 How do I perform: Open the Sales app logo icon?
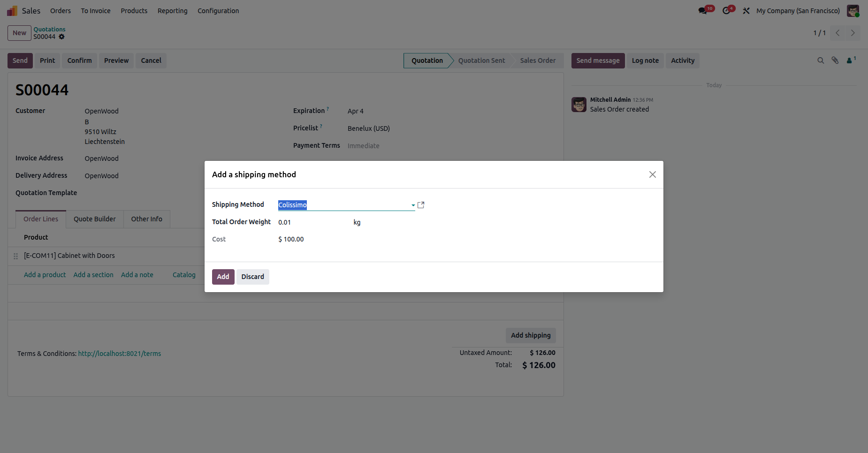tap(12, 11)
